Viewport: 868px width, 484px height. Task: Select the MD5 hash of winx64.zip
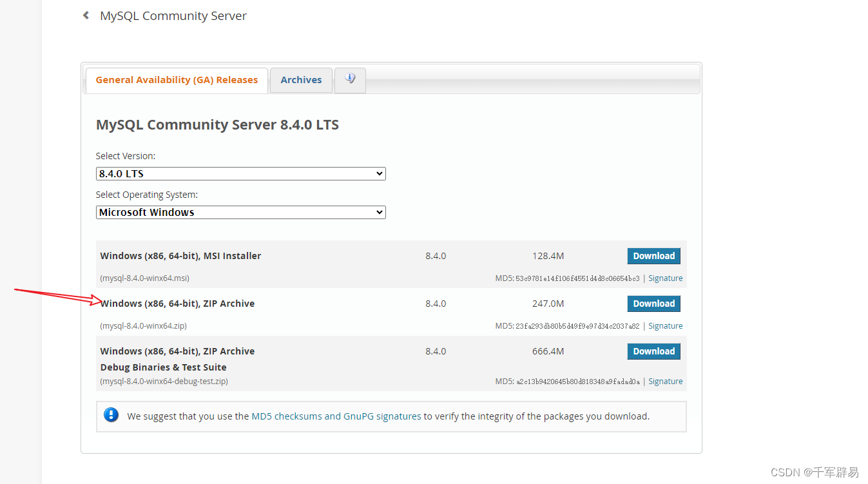tap(577, 326)
